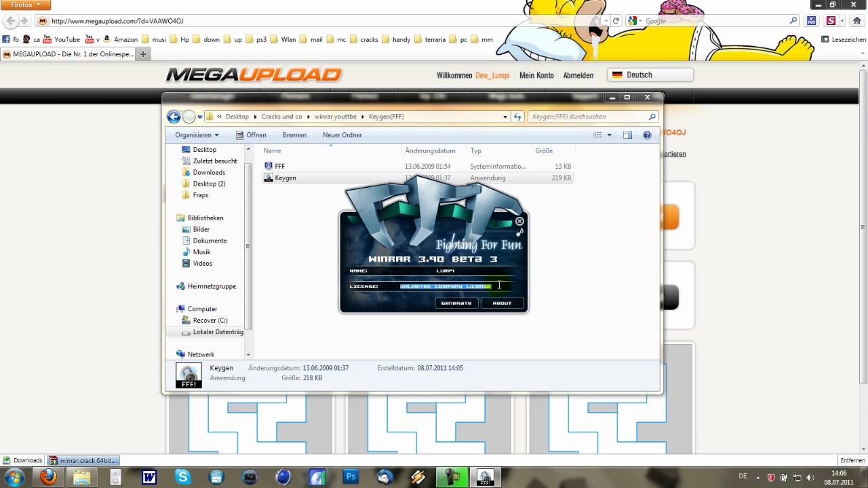Select Heimnetzgruppe in navigation pane
The height and width of the screenshot is (488, 868).
pos(212,286)
